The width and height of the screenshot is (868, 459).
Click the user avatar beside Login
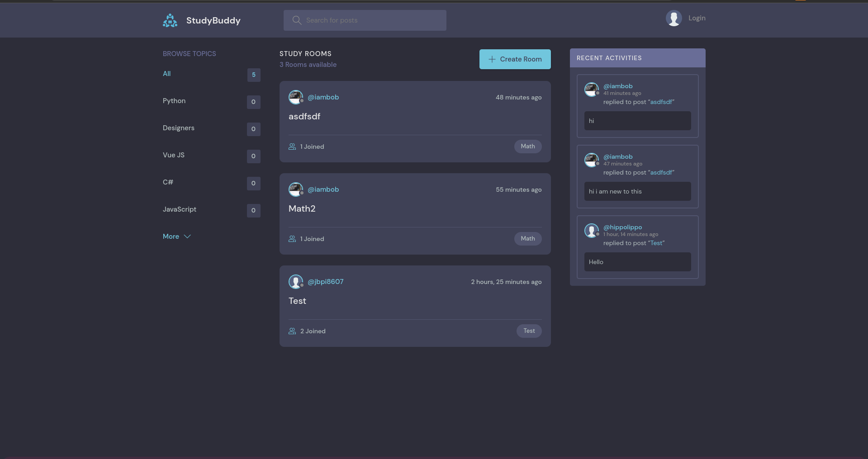tap(674, 18)
